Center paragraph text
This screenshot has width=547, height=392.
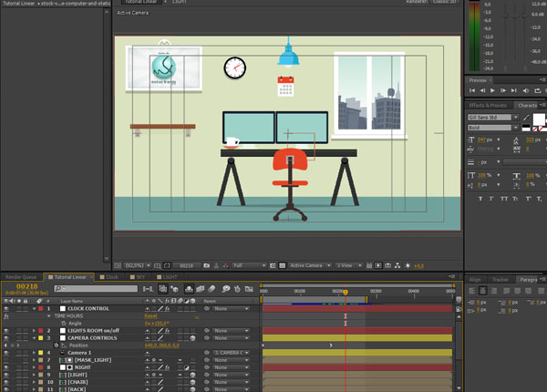coord(483,291)
